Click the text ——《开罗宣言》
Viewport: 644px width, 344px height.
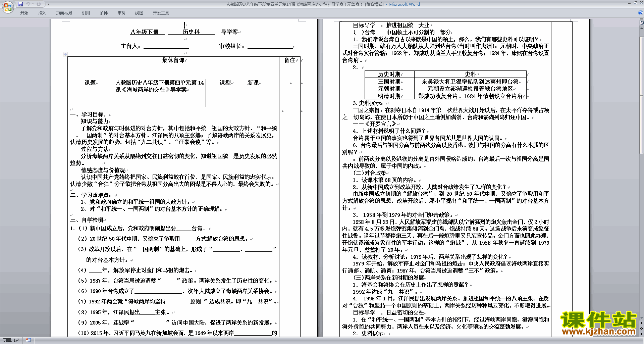pos(374,124)
